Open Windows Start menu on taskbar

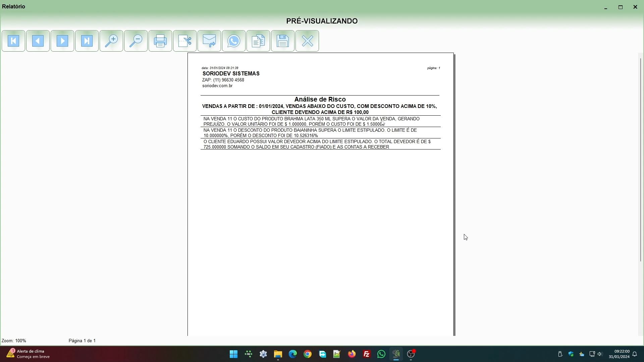point(234,354)
